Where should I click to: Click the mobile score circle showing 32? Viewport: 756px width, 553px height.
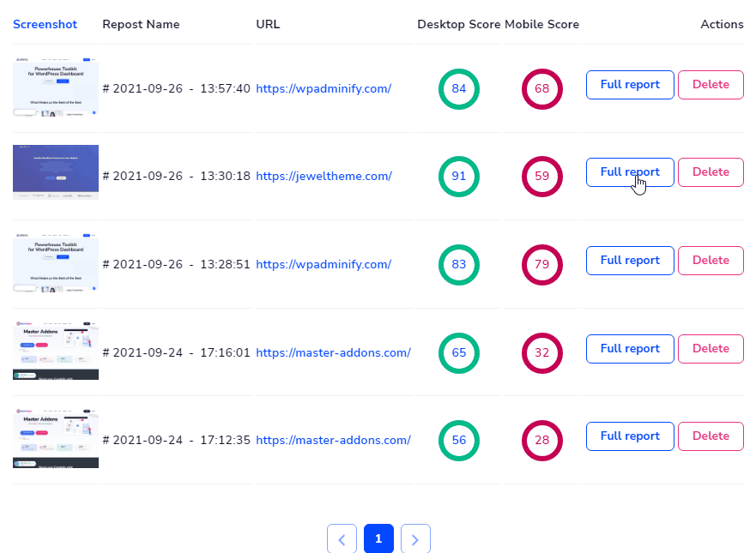tap(542, 353)
